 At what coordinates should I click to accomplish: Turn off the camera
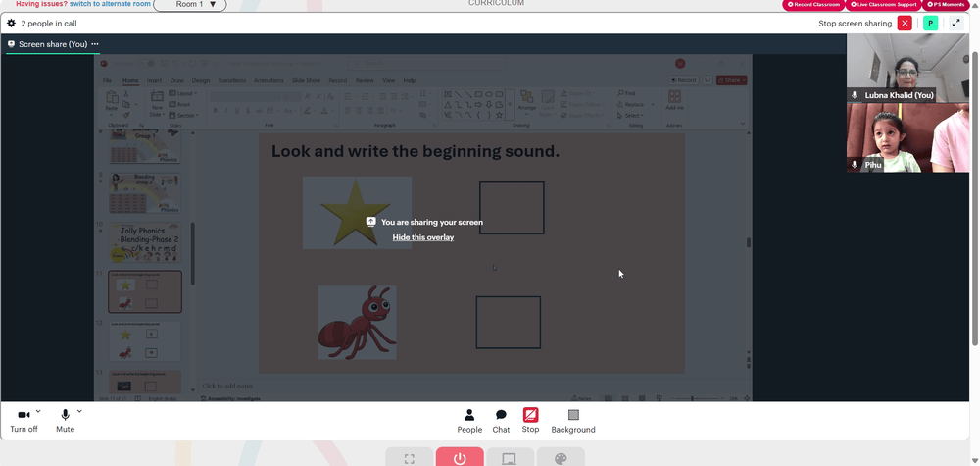pos(24,421)
